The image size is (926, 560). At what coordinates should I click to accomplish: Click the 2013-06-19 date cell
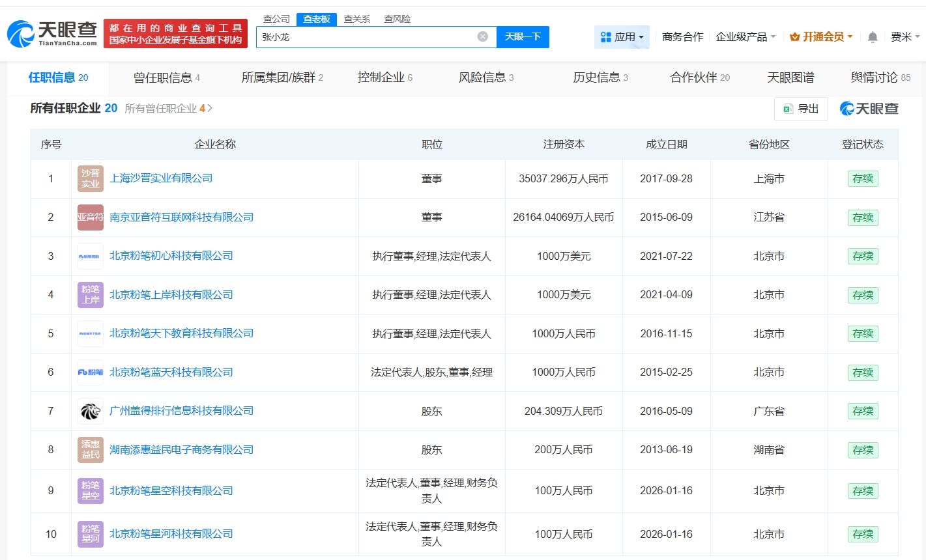pos(666,450)
